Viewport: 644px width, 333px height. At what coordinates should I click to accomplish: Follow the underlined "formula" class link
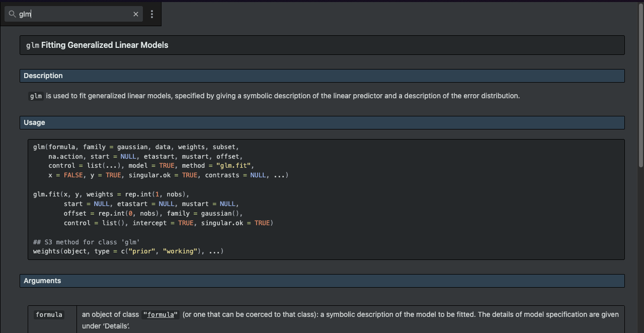(x=160, y=314)
